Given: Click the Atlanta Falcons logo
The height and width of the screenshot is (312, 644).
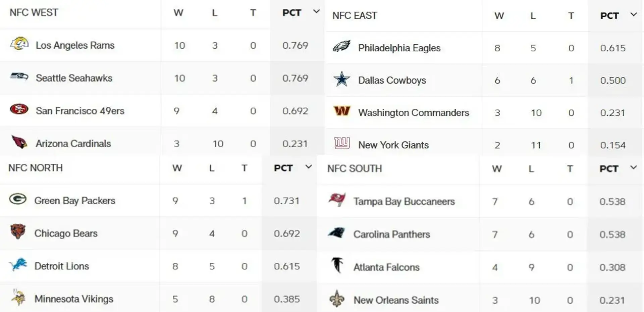Looking at the screenshot, I should [x=337, y=265].
